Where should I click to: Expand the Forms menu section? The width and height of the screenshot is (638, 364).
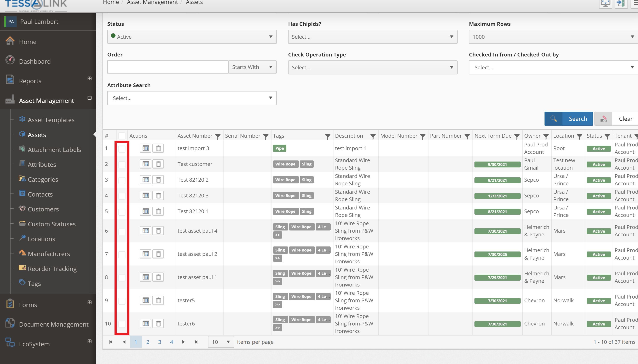[89, 302]
